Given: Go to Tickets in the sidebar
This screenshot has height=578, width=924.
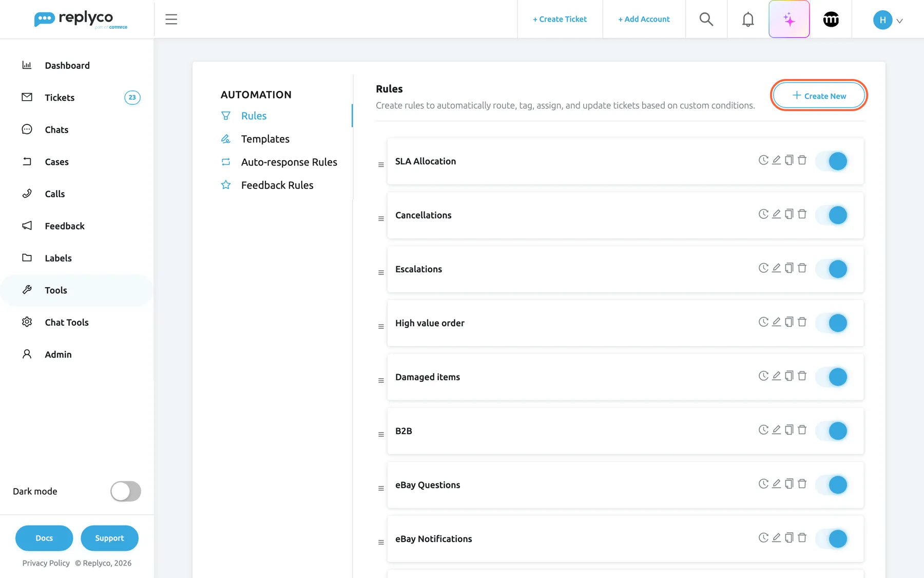Looking at the screenshot, I should click(x=60, y=98).
